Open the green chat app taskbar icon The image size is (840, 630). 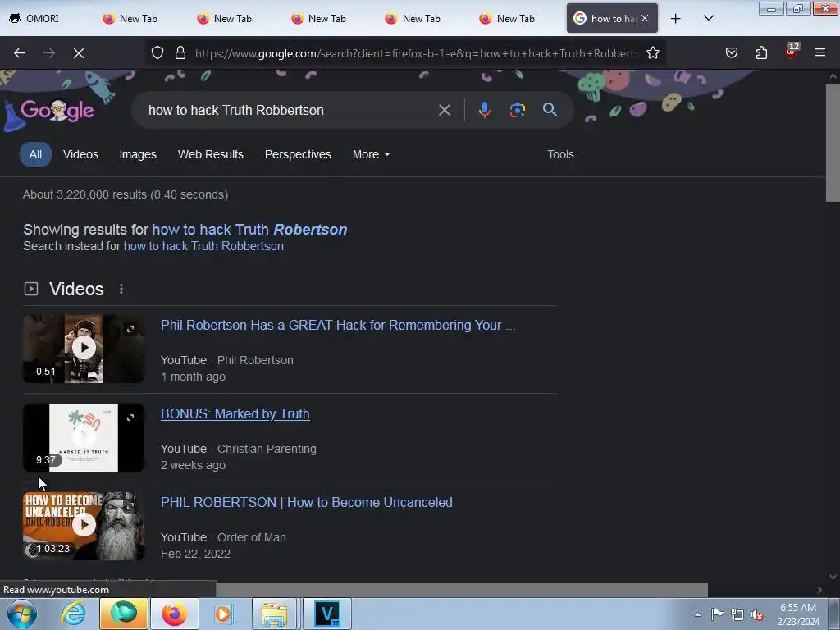coord(124,614)
